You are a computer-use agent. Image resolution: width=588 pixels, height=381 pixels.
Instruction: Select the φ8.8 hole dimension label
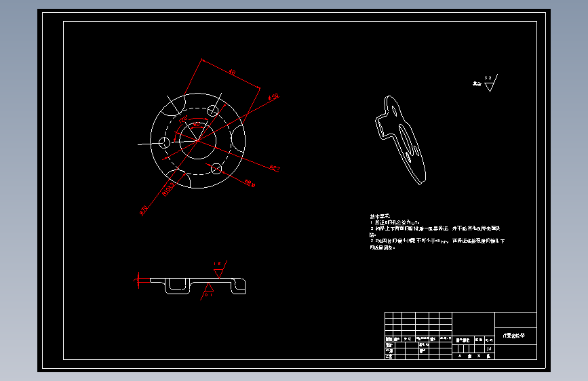click(250, 183)
